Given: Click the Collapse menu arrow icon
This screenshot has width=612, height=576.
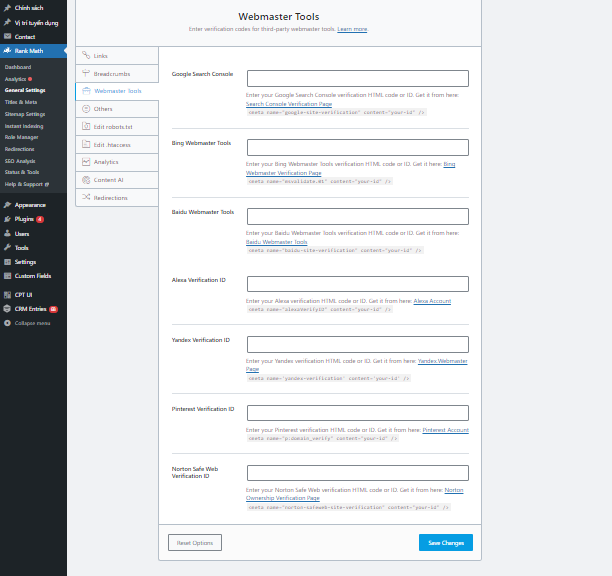Looking at the screenshot, I should click(7, 323).
